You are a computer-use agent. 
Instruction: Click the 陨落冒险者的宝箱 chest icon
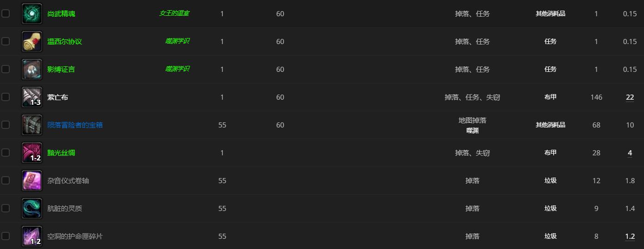pyautogui.click(x=32, y=125)
